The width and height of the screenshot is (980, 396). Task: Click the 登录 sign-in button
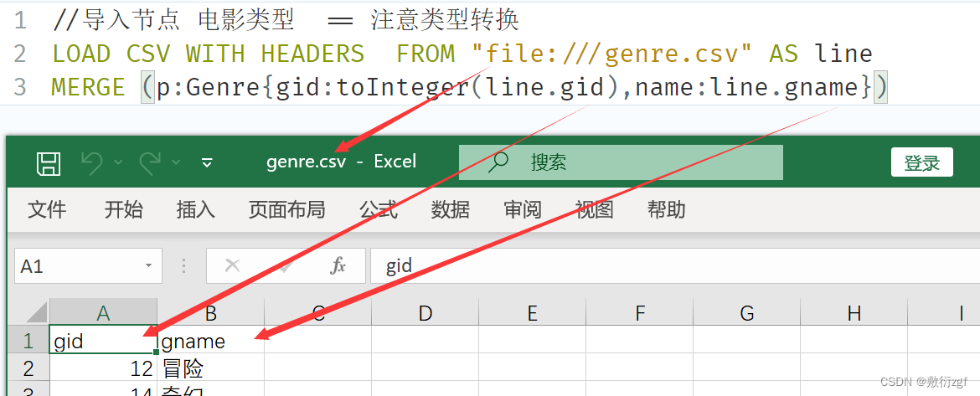(x=922, y=162)
